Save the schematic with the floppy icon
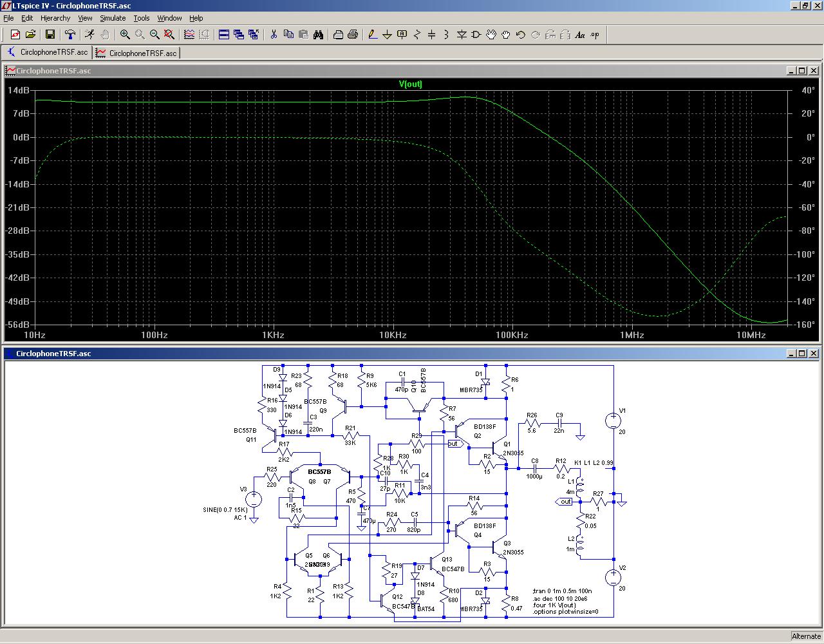 pos(50,35)
